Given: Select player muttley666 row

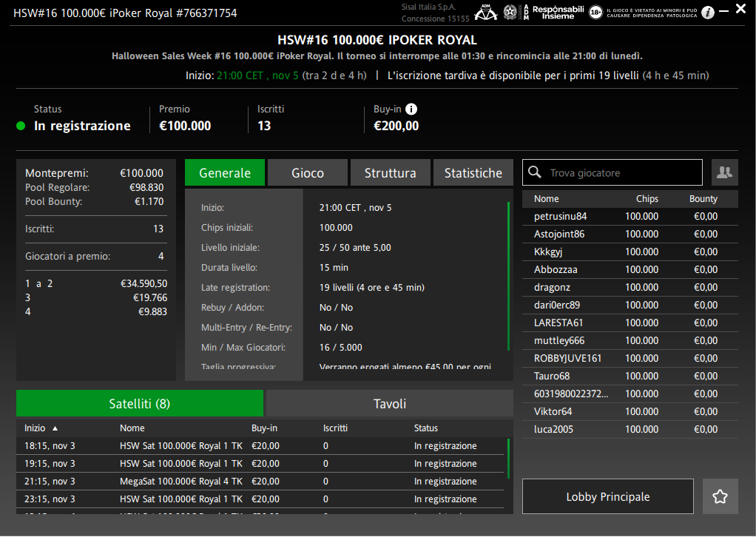Looking at the screenshot, I should coord(630,341).
